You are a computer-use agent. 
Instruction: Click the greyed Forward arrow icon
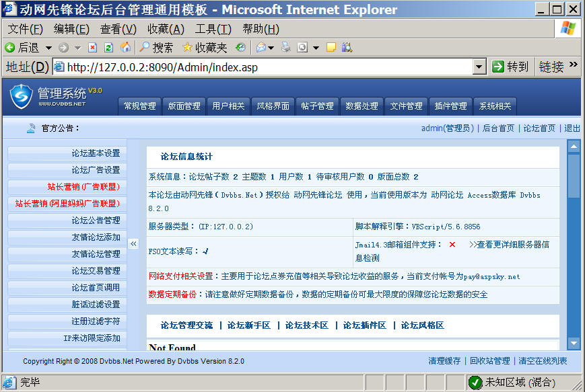click(64, 48)
